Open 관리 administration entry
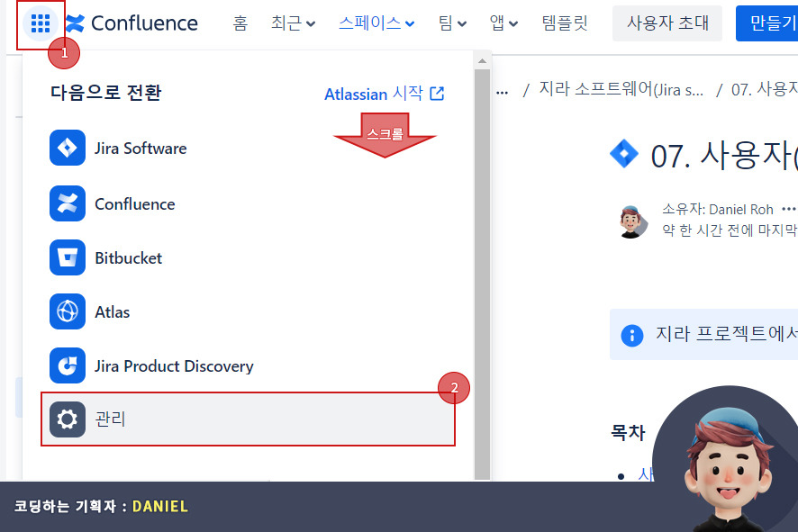The width and height of the screenshot is (798, 532). tap(248, 419)
